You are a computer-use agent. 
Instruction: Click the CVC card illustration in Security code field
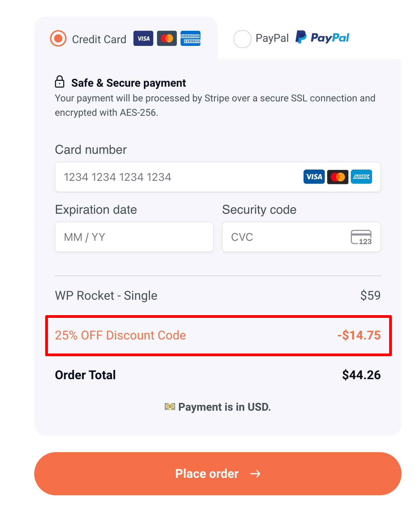coord(362,237)
